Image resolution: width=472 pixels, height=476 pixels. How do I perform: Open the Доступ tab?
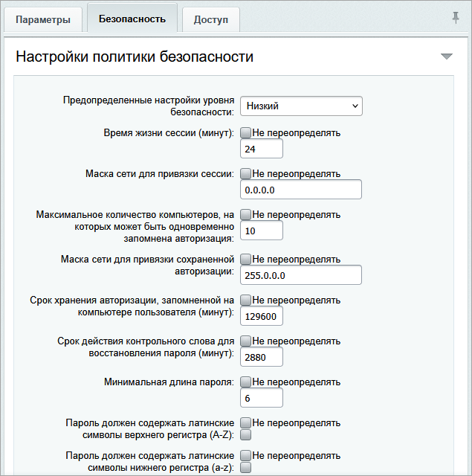point(211,19)
